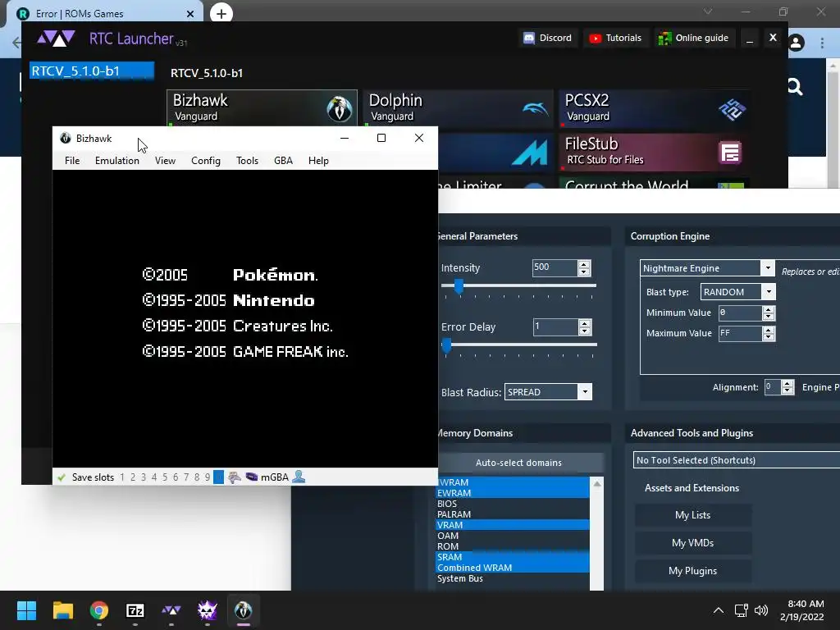Show hidden system tray icons
840x630 pixels.
click(719, 610)
